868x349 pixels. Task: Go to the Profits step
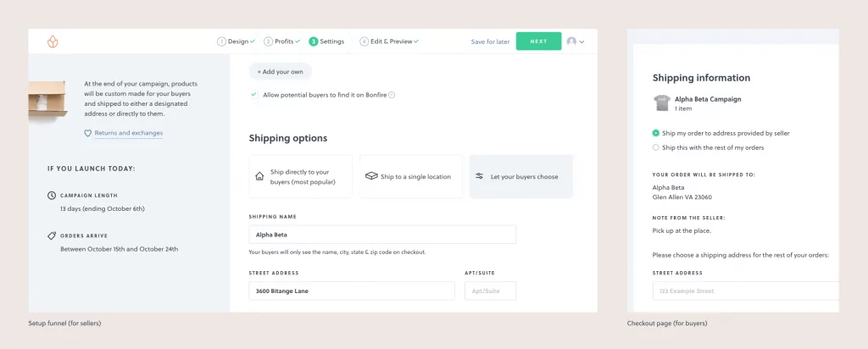(282, 42)
